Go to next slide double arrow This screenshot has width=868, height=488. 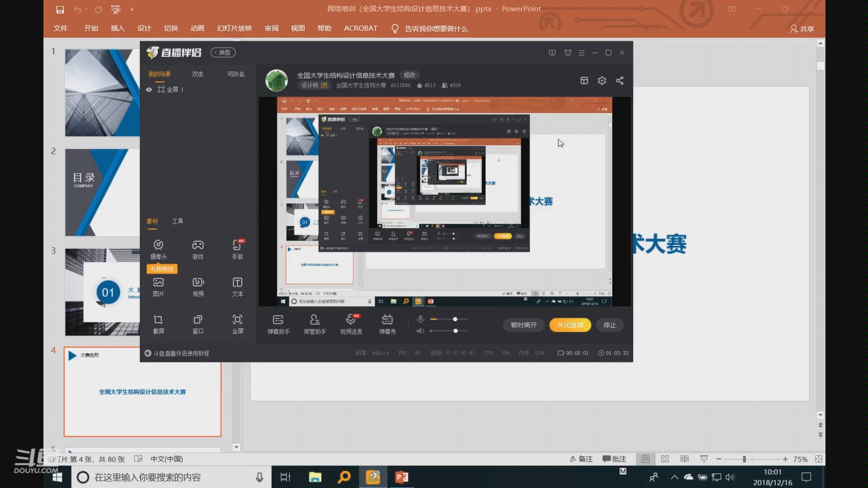pyautogui.click(x=820, y=435)
